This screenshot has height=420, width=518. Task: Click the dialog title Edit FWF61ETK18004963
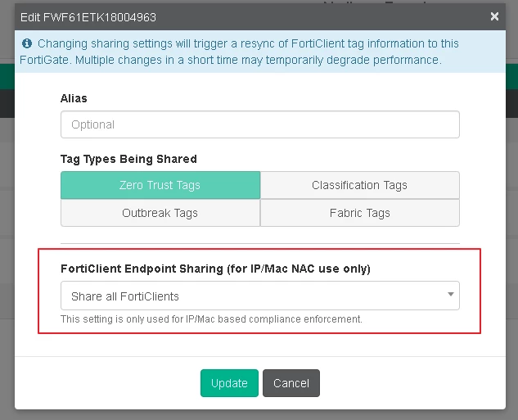88,17
